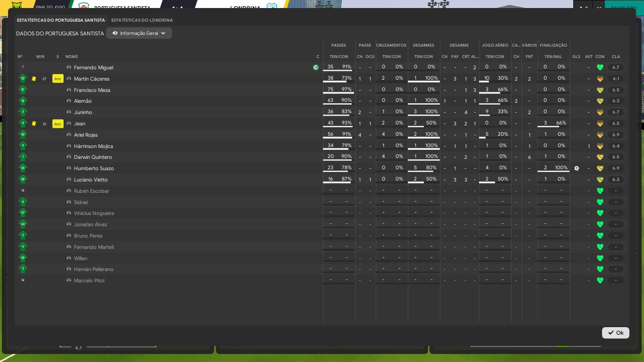Sort by the MIN column header
This screenshot has height=362, width=644.
(x=40, y=57)
